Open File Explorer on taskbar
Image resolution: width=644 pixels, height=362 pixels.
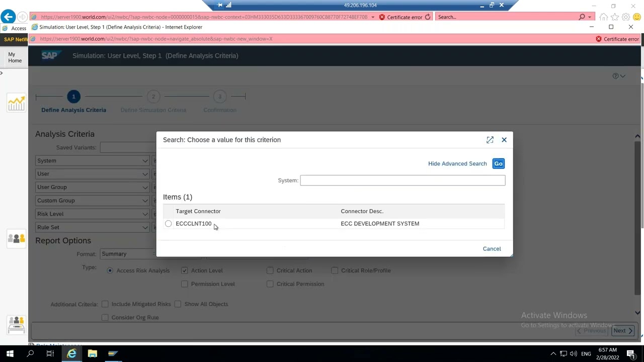92,353
